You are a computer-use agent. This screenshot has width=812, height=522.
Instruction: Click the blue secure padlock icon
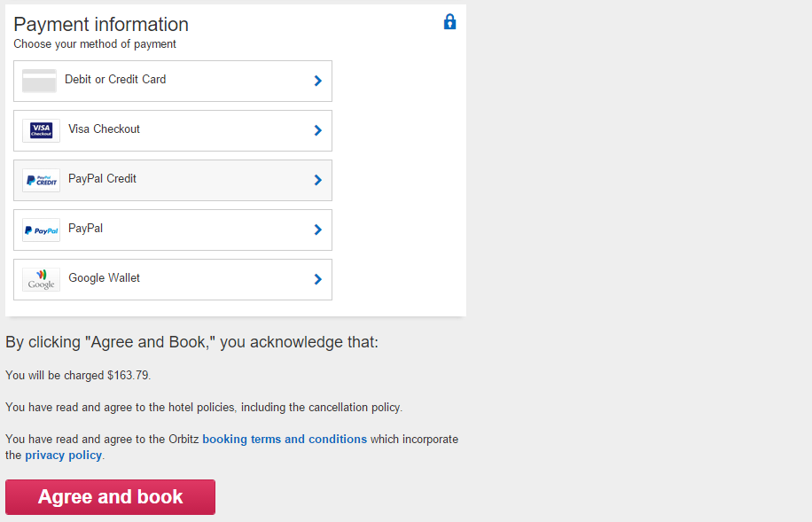[x=449, y=22]
